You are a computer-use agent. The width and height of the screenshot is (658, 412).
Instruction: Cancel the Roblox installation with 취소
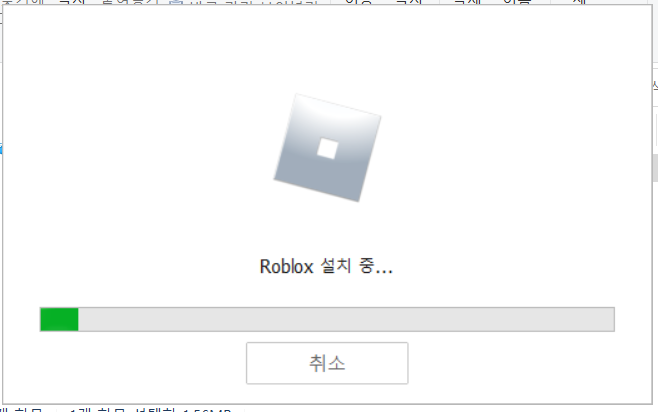327,363
